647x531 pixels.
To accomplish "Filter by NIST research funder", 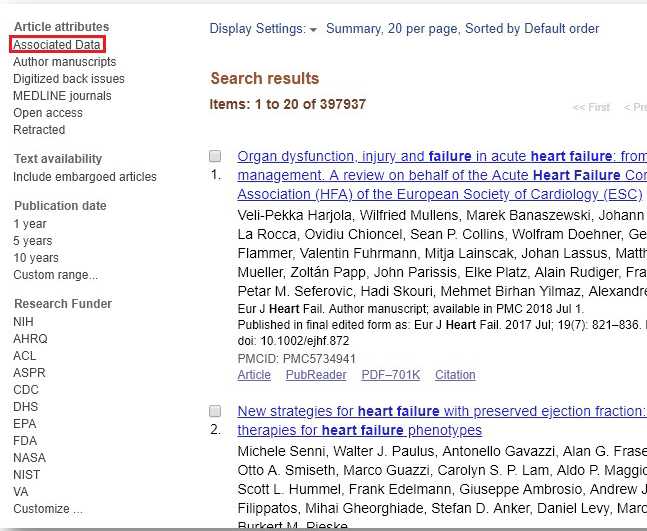I will 26,474.
